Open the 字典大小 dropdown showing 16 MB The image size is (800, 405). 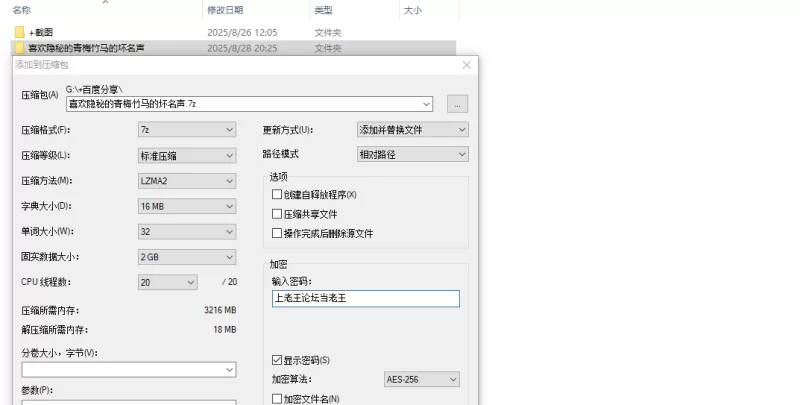click(187, 206)
